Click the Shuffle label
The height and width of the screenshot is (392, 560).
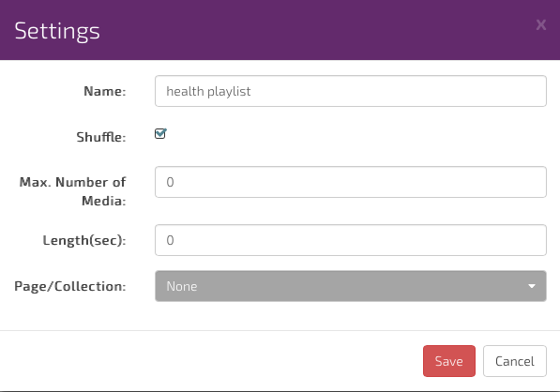click(101, 137)
